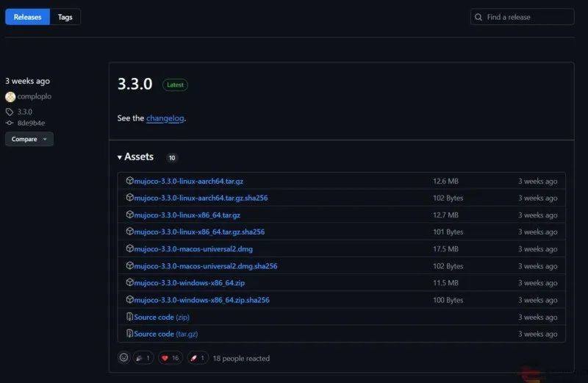Click package icon for linux-x86_64.tar.gz

tap(130, 215)
